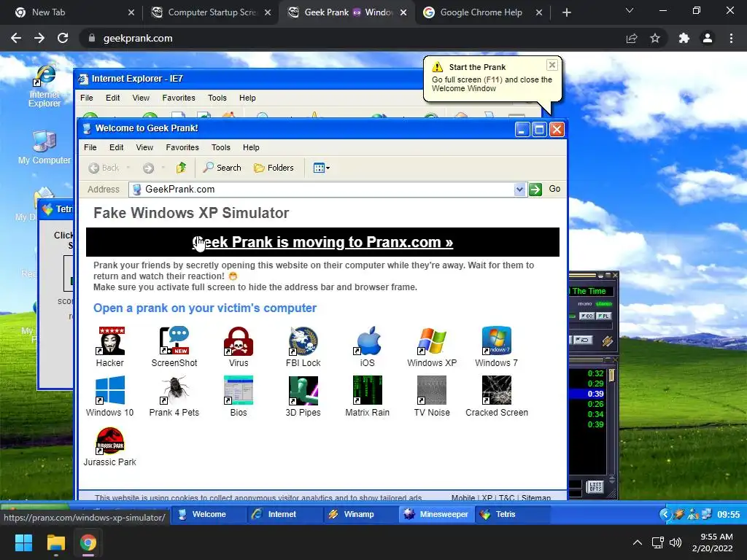
Task: Click the Sitemap footer link
Action: point(536,497)
